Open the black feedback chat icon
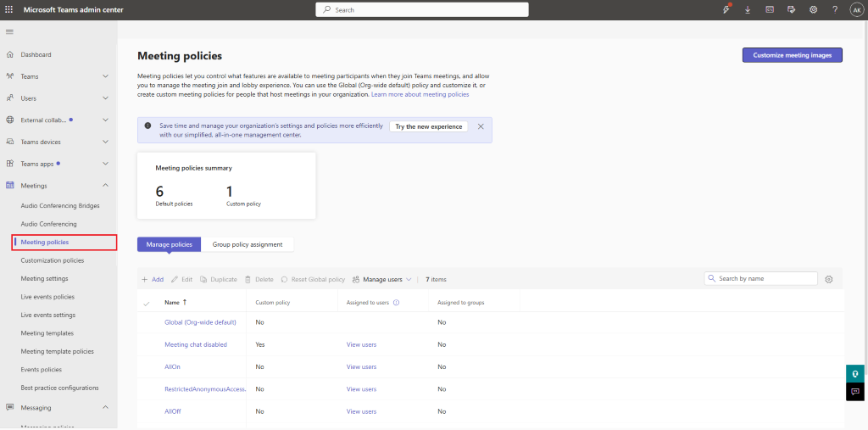The image size is (868, 430). (854, 391)
